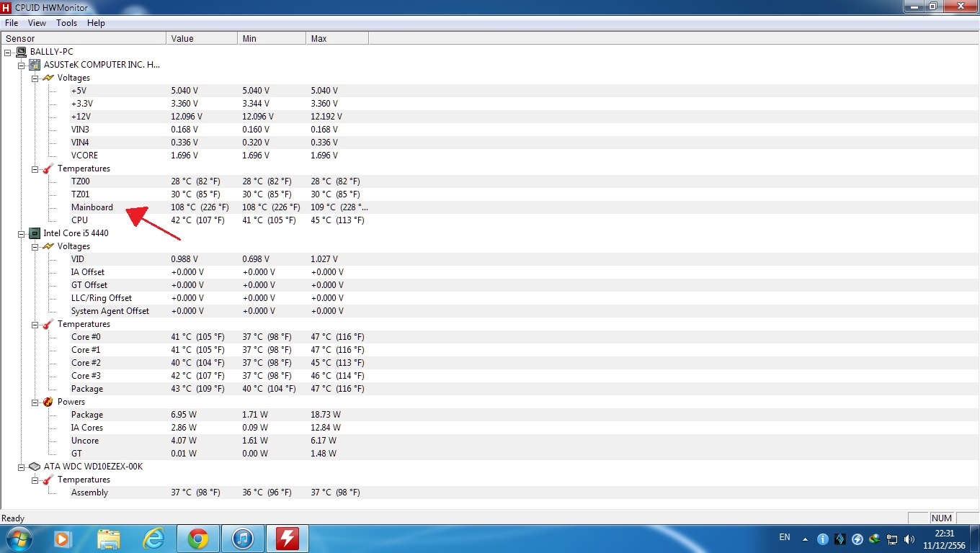Click the Value column header
Image resolution: width=980 pixels, height=553 pixels.
(x=202, y=38)
